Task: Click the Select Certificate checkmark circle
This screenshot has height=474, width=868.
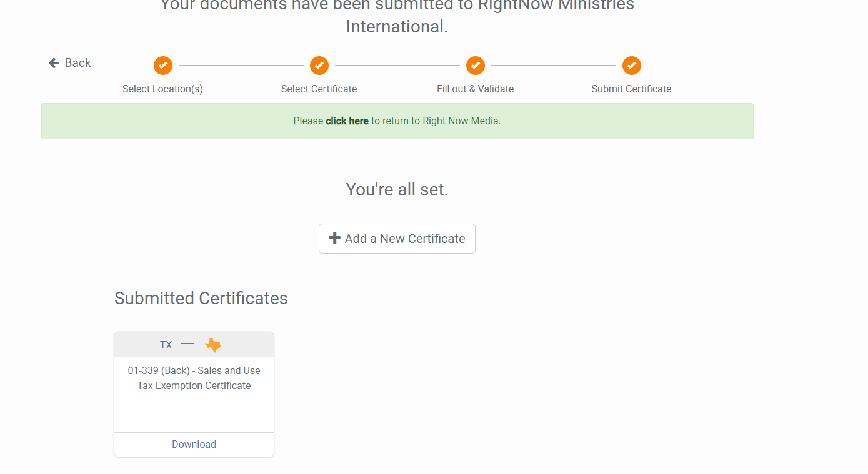Action: [x=319, y=65]
